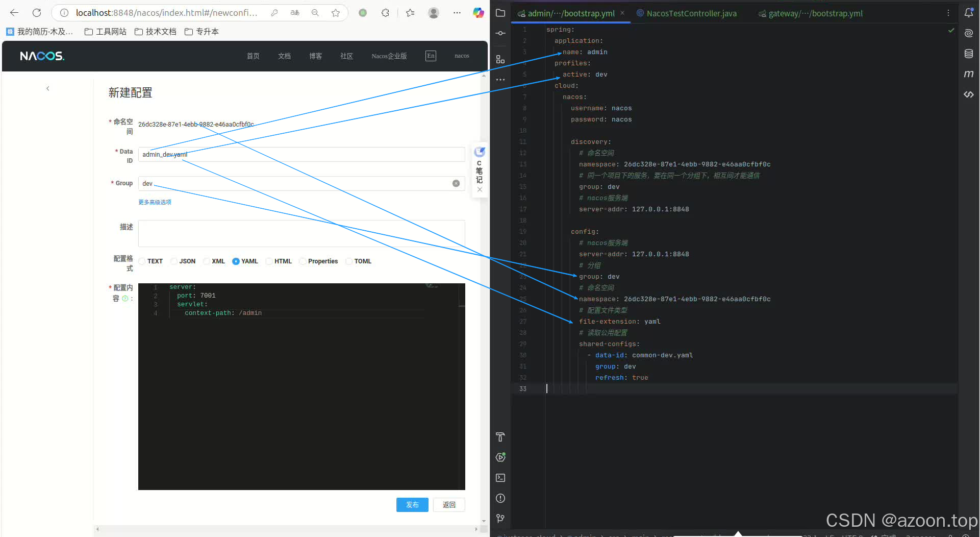Expand more advanced options link
The width and height of the screenshot is (980, 537).
[x=155, y=202]
